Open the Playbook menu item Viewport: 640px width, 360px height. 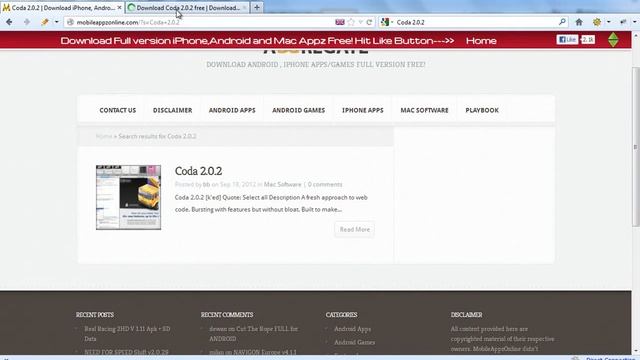click(x=482, y=110)
